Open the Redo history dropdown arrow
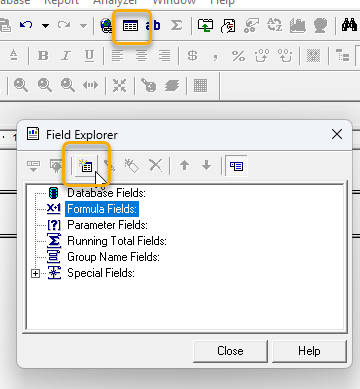Image resolution: width=360 pixels, height=389 pixels. [x=83, y=26]
